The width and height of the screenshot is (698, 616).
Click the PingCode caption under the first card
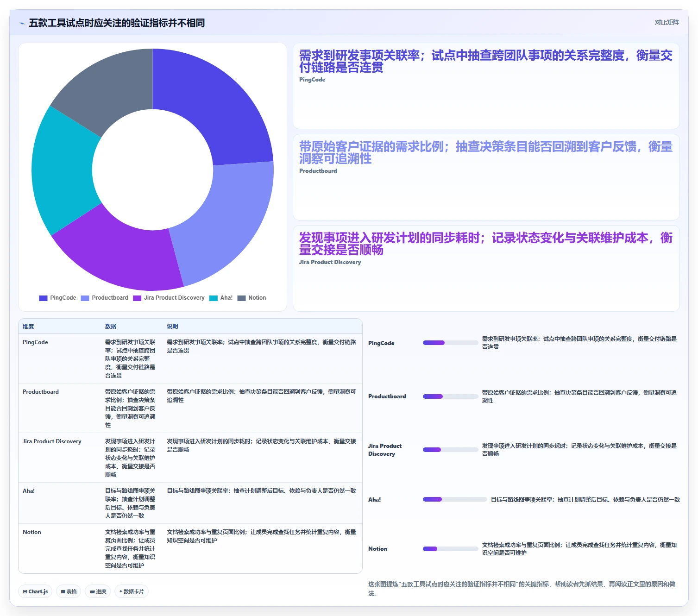click(x=312, y=80)
